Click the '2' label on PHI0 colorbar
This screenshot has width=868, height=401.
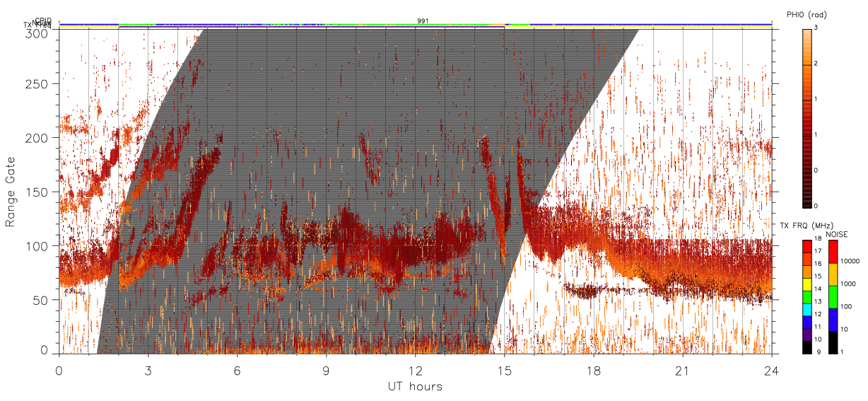click(816, 64)
